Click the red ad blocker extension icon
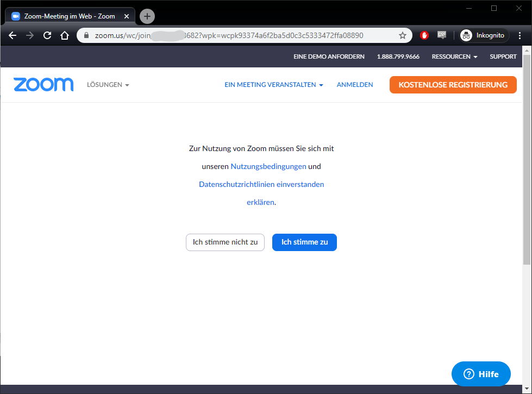 tap(424, 35)
